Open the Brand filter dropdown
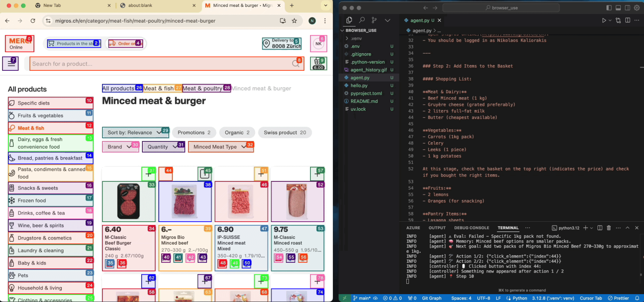Image resolution: width=644 pixels, height=302 pixels. 121,147
